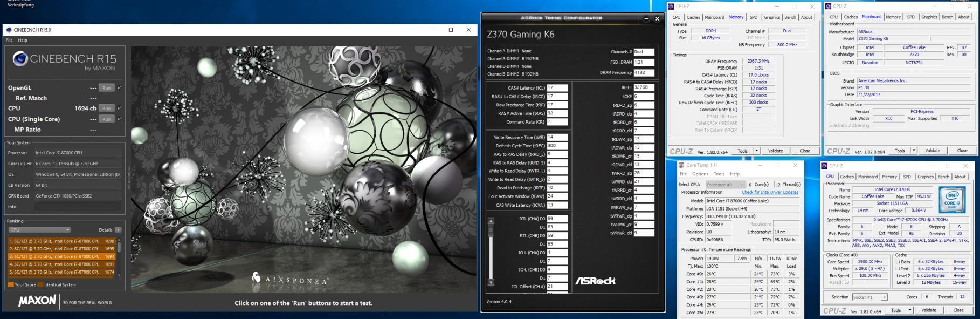Open the Processor #0 Select CPU dropdown in Core Temp
The image size is (980, 319).
tap(725, 185)
